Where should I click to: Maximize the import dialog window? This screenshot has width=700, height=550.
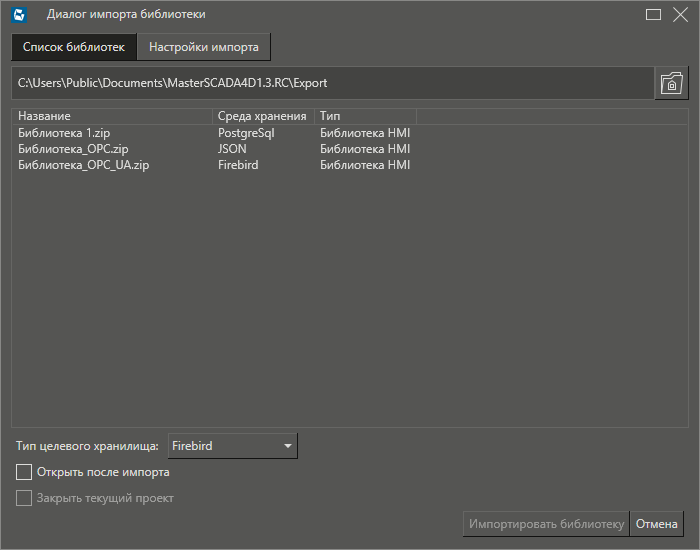(653, 15)
